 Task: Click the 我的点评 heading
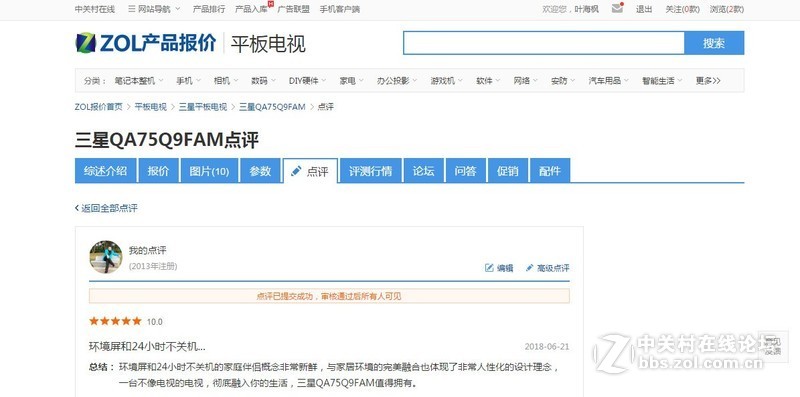(x=147, y=251)
